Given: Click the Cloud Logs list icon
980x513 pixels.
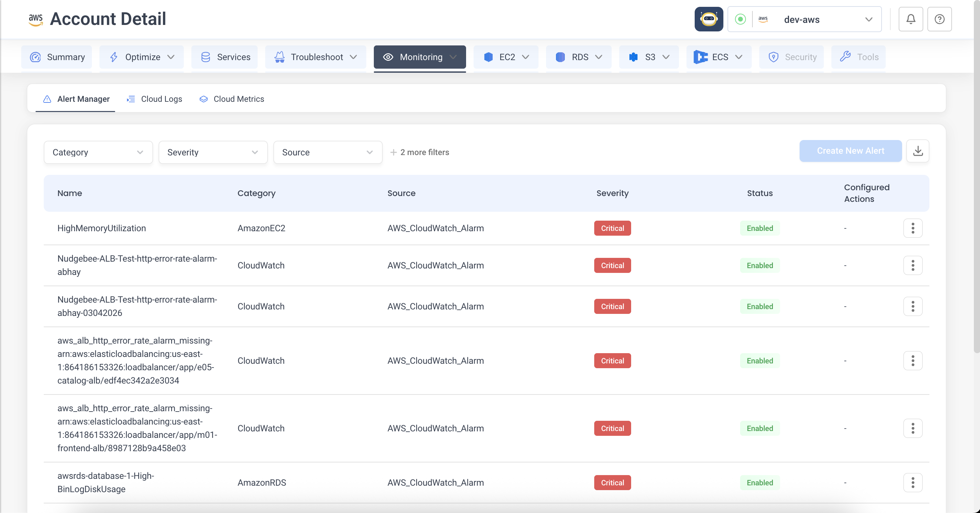Looking at the screenshot, I should coord(131,99).
